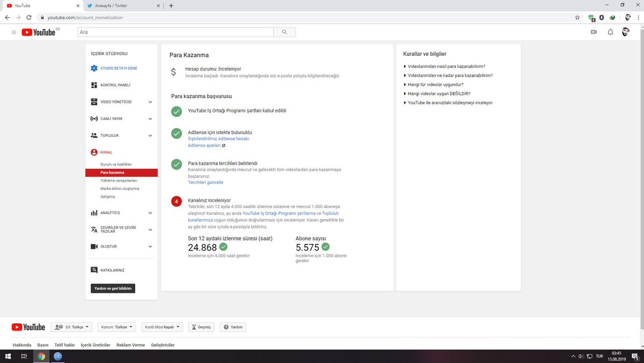Click the Oluştur camera icon
This screenshot has height=363, width=644.
click(x=94, y=247)
